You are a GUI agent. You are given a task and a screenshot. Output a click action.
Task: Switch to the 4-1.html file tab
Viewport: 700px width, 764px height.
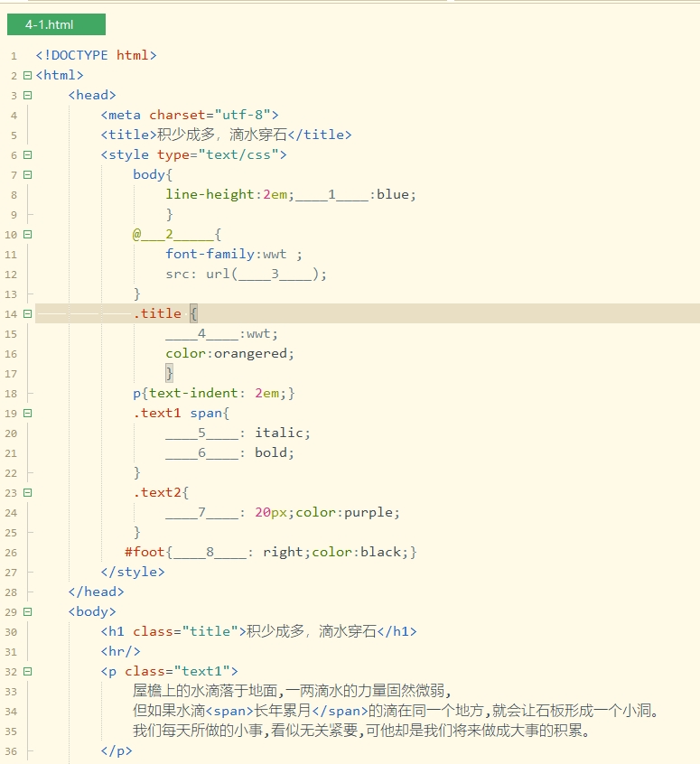click(56, 25)
